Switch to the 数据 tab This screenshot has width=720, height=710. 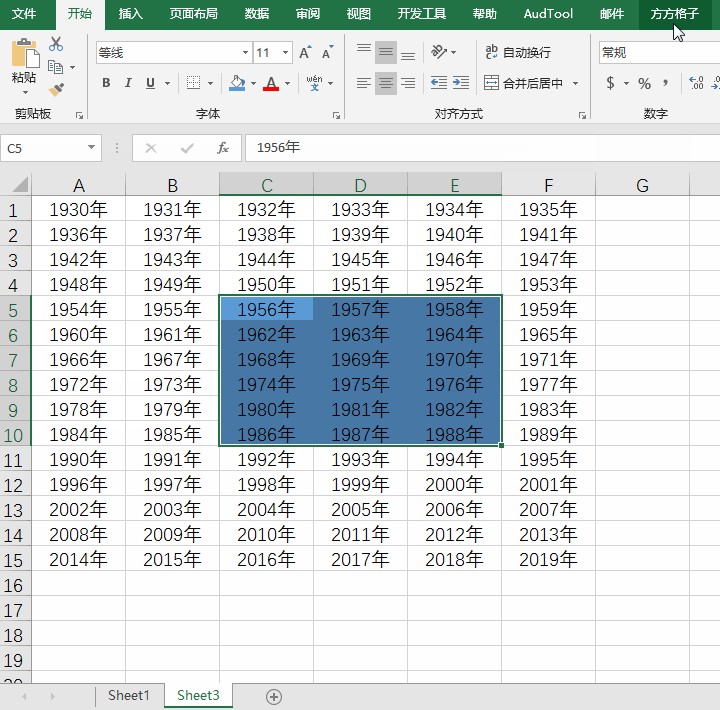(x=257, y=14)
